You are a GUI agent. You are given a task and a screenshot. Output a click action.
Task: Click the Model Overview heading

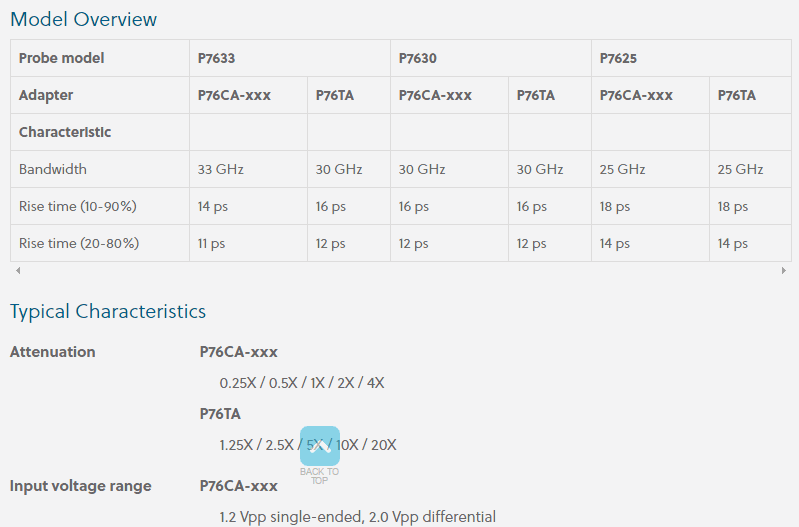click(83, 19)
